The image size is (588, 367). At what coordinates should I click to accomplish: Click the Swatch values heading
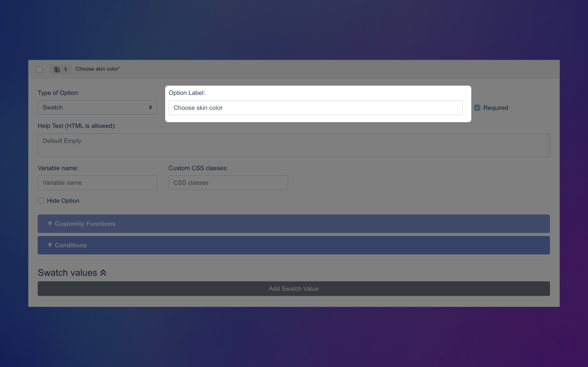coord(67,273)
